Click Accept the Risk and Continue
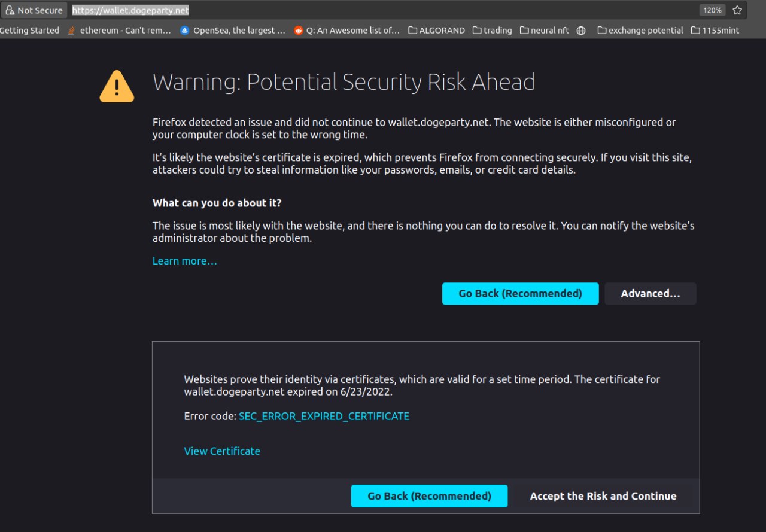This screenshot has width=766, height=532. pyautogui.click(x=603, y=496)
